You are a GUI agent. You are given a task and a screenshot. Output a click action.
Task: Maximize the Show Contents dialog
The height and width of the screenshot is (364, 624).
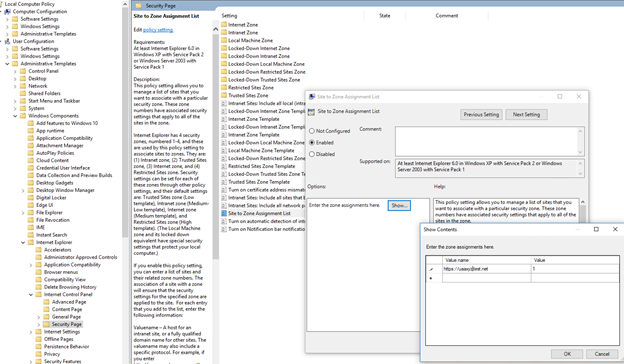(596, 230)
